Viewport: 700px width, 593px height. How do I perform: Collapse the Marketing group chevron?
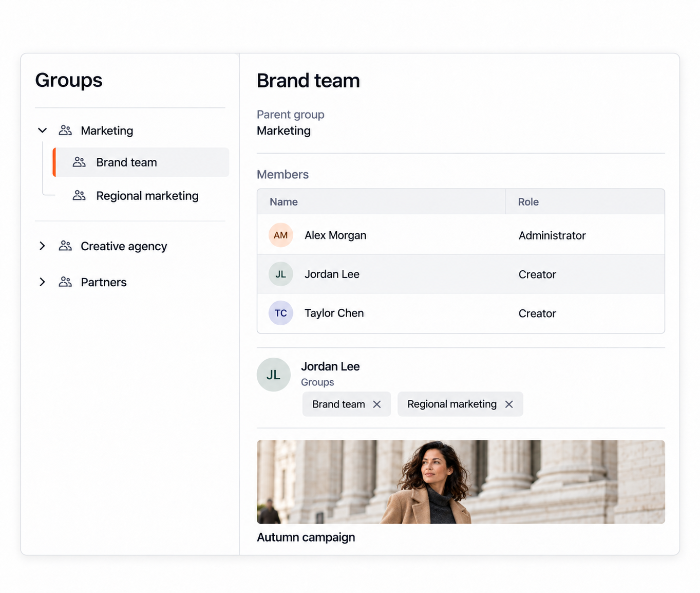point(43,131)
